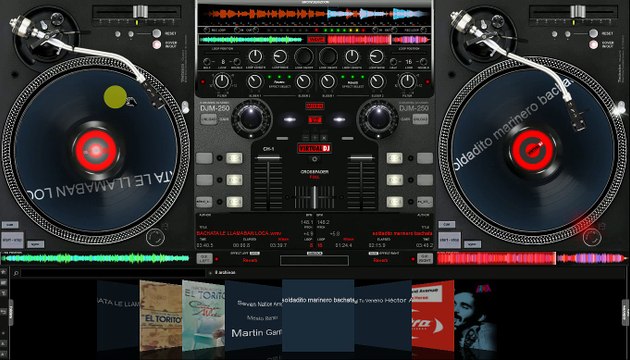
Task: Click the right deck red waveform strip
Action: 532,258
